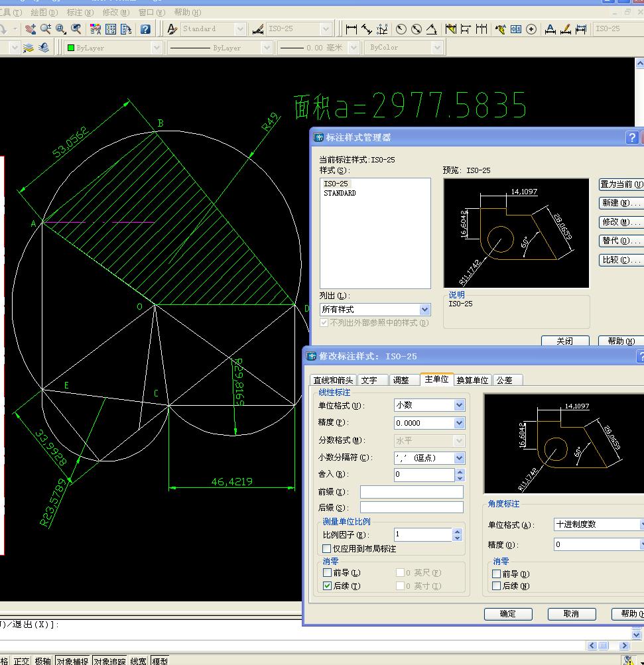Enable 仅应用到布局标注 checkbox
Image resolution: width=644 pixels, height=665 pixels.
pyautogui.click(x=326, y=549)
